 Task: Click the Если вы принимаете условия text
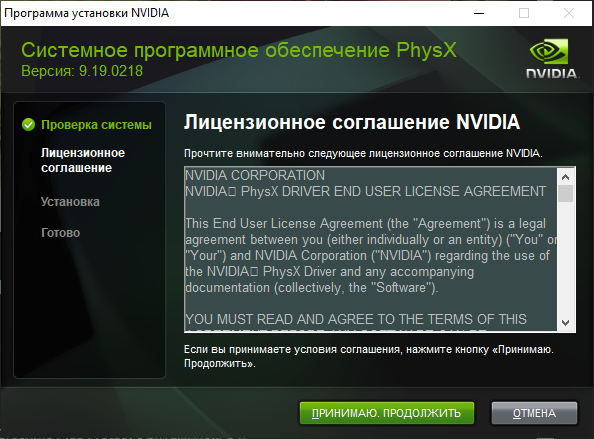369,356
